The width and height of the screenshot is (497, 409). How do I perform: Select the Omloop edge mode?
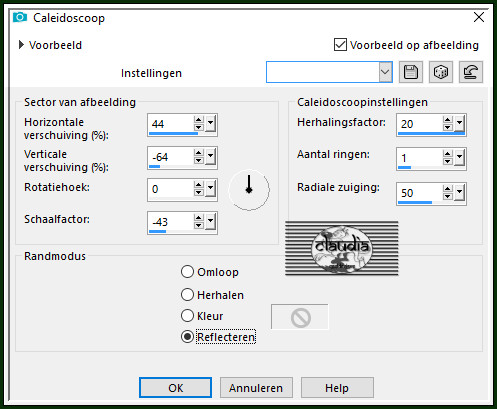187,272
